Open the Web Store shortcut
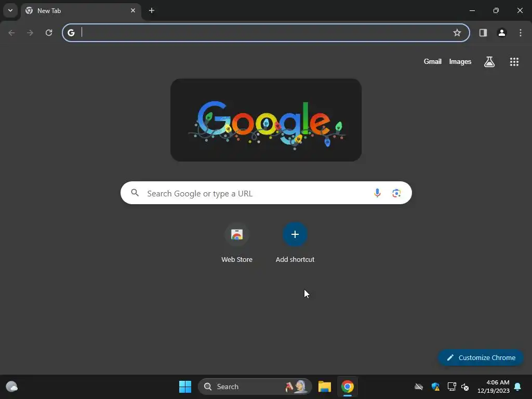This screenshot has height=399, width=532. pos(237,243)
